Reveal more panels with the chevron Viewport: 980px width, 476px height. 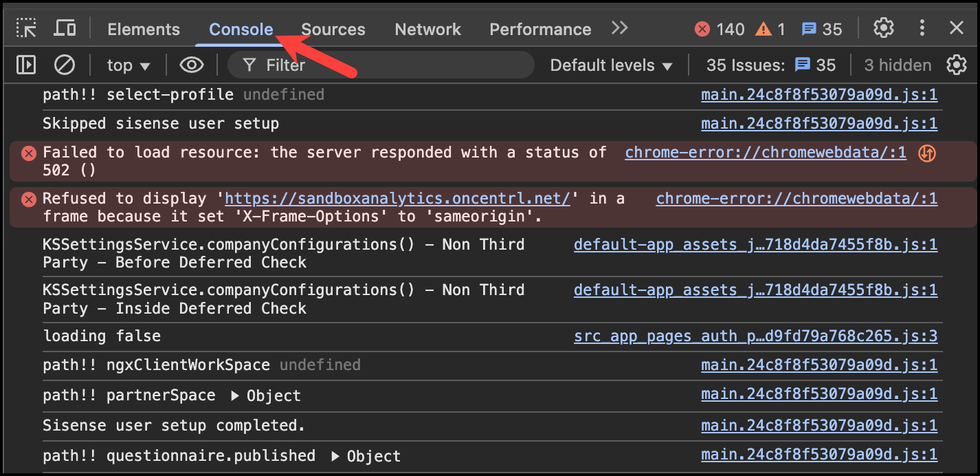[619, 28]
